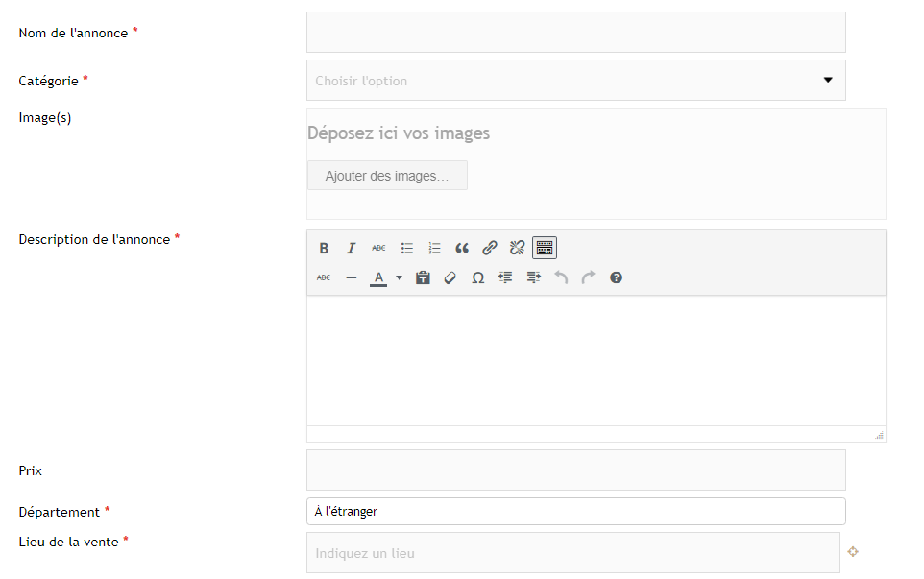This screenshot has height=579, width=924.
Task: Click the paste as text icon
Action: tap(423, 277)
